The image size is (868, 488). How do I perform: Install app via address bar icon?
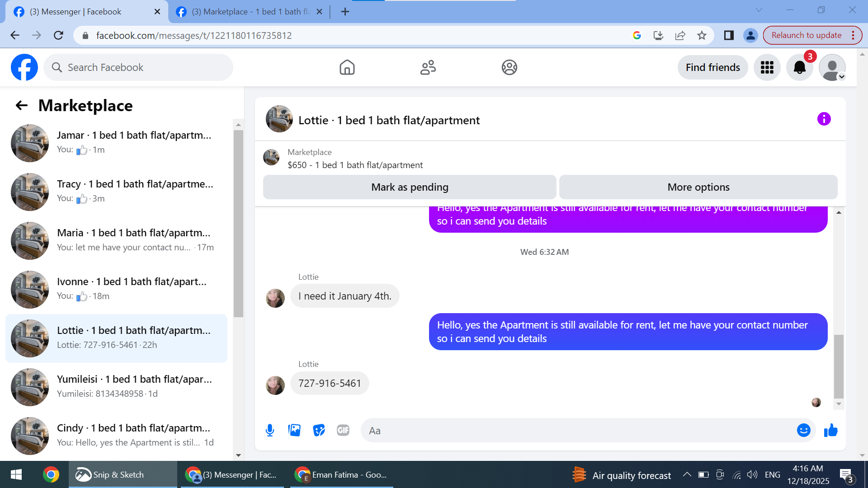coord(658,35)
